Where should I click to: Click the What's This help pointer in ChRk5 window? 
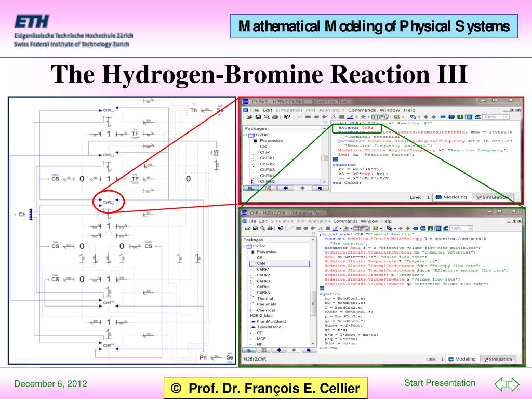click(287, 117)
